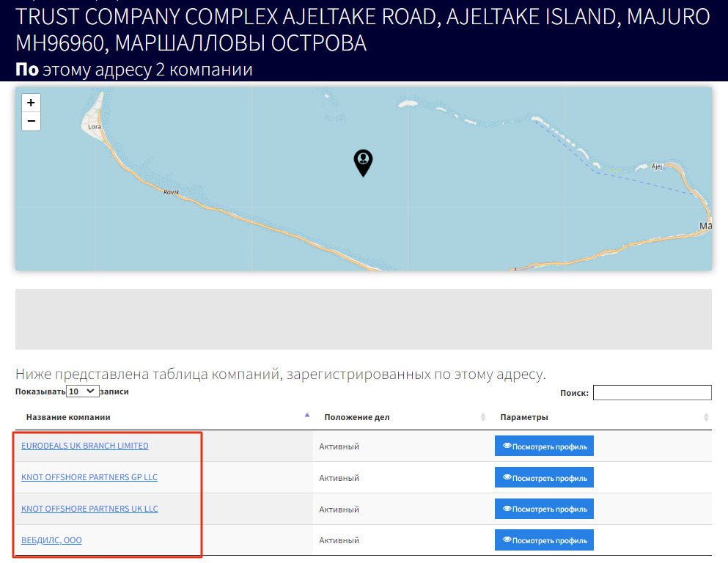The image size is (728, 563).
Task: Open the records-per-page dropdown showing 10
Action: tap(83, 391)
